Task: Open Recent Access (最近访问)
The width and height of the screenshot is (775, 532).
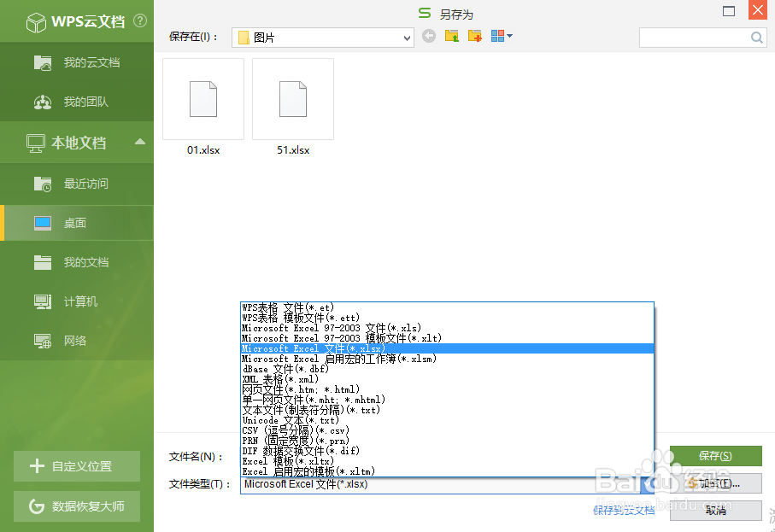Action: click(77, 184)
